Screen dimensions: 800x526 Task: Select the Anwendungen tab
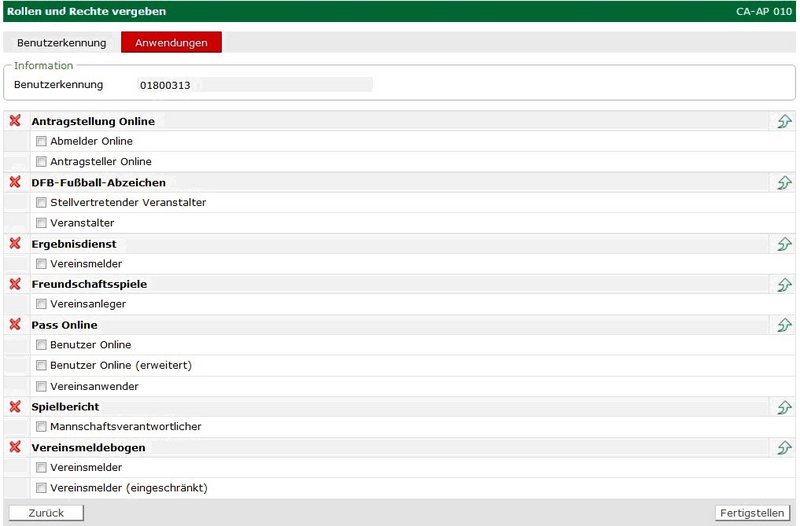tap(171, 43)
